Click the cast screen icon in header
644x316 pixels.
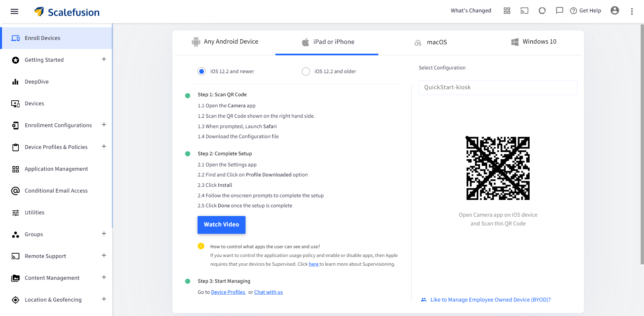pos(524,11)
